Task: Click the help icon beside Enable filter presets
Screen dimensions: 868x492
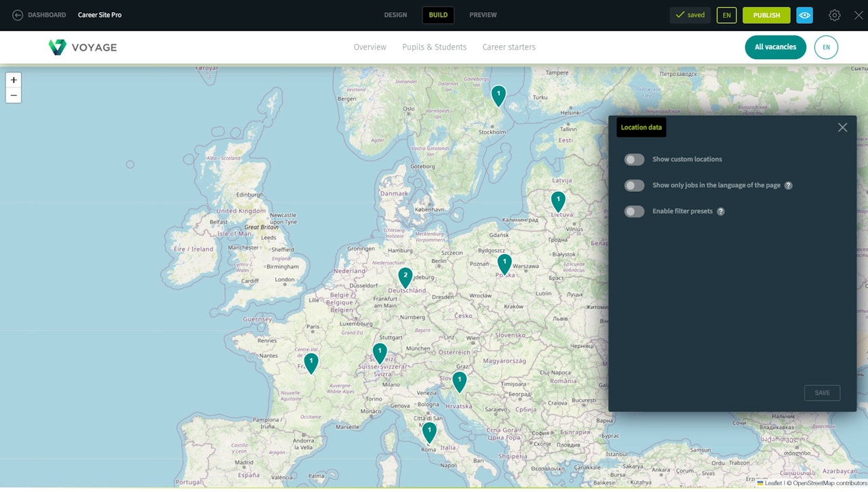Action: pyautogui.click(x=721, y=211)
